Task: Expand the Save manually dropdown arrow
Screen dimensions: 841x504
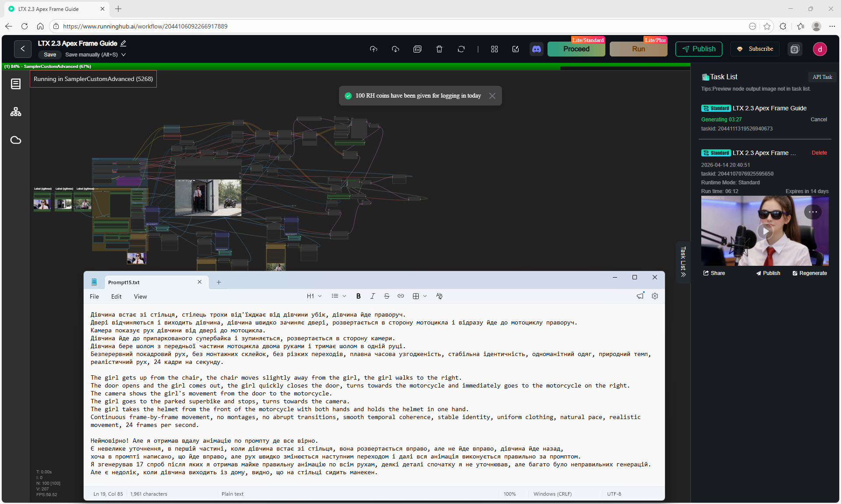Action: pos(124,55)
